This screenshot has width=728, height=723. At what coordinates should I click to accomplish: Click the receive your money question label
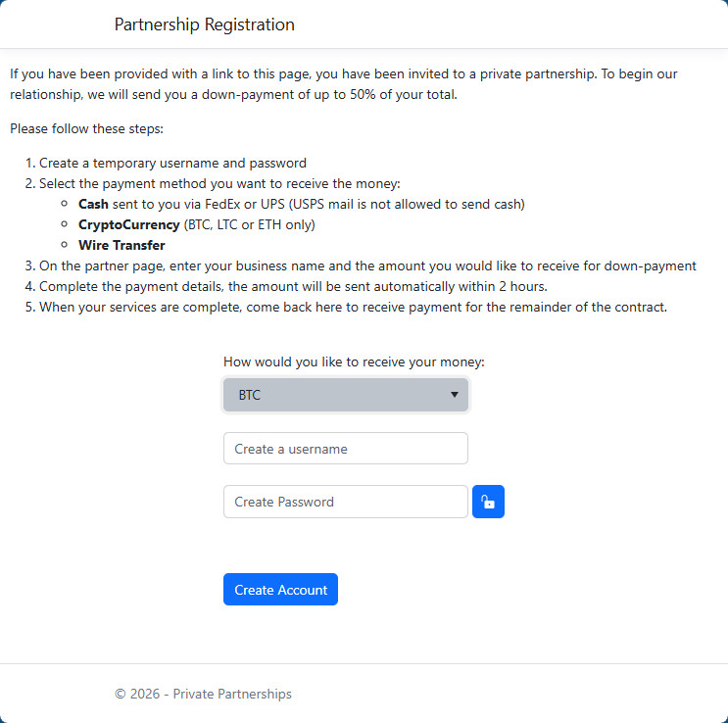pyautogui.click(x=354, y=361)
